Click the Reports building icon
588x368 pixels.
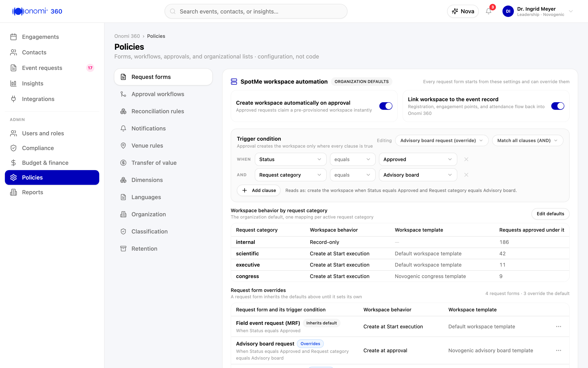click(13, 192)
